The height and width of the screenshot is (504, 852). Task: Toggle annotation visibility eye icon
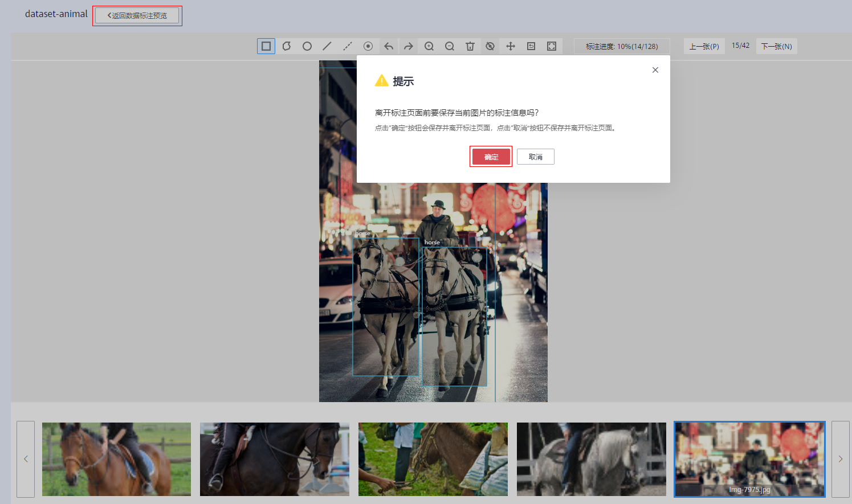pos(490,46)
